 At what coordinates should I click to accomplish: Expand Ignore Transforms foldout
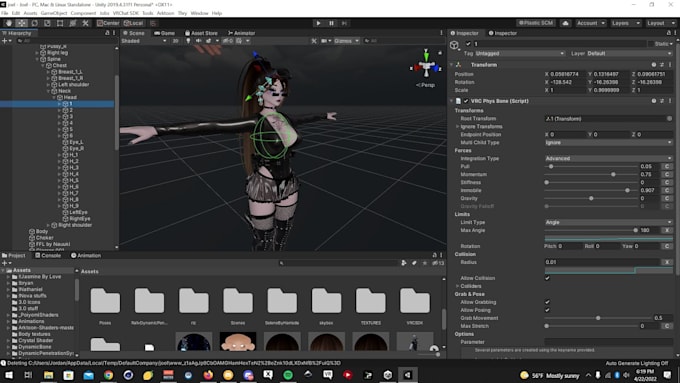click(457, 127)
